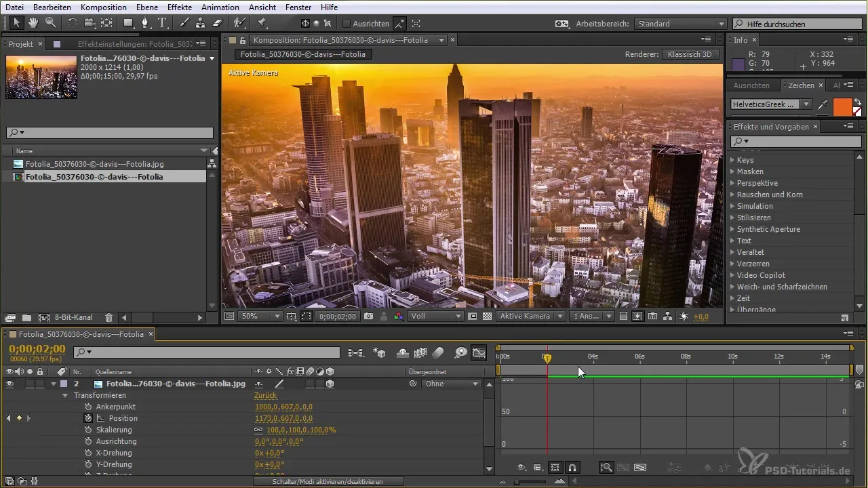
Task: Select the Selection arrow tool
Action: (x=16, y=22)
